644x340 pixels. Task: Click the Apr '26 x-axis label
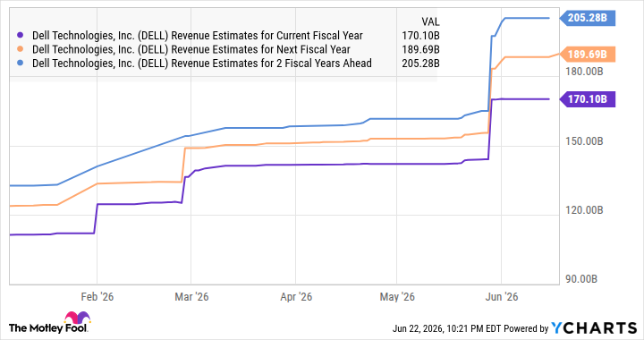(296, 297)
